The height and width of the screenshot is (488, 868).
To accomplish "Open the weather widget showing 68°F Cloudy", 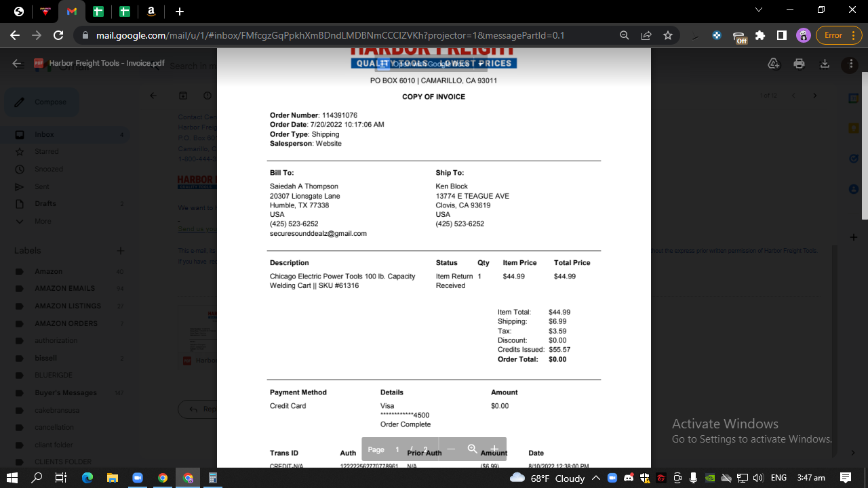I will (547, 478).
